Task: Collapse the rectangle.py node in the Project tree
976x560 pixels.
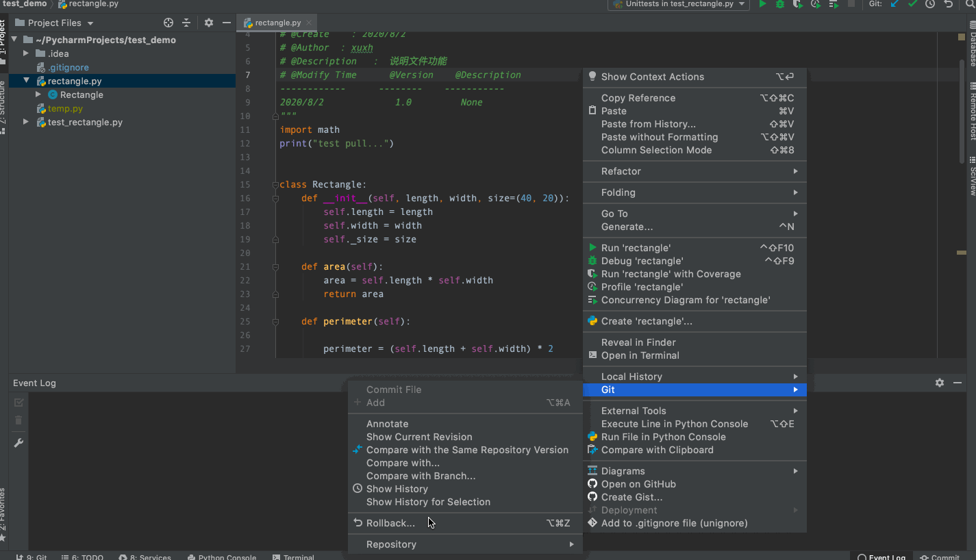Action: pos(26,81)
